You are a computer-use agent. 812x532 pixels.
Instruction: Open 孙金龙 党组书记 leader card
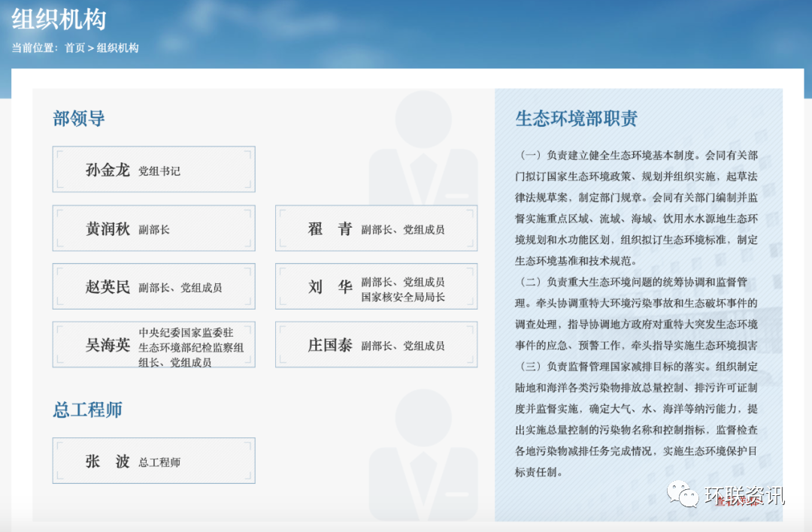click(x=154, y=169)
